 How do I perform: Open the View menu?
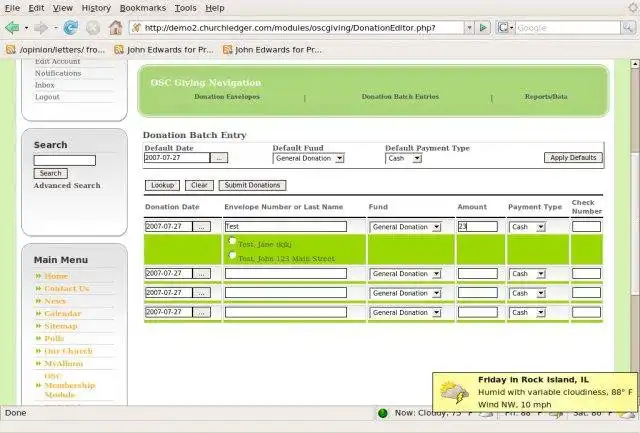pos(63,8)
